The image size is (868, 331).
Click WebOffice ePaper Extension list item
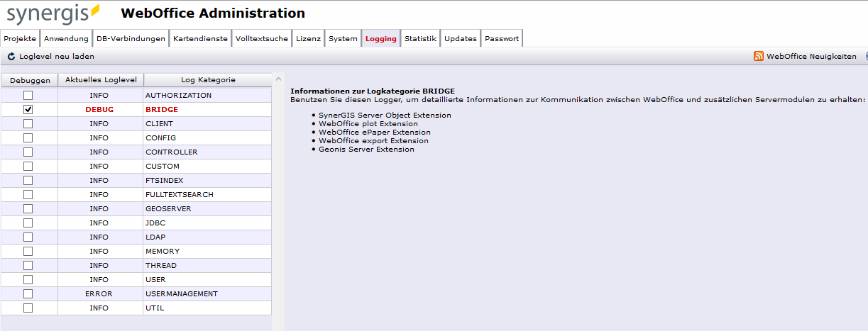(375, 132)
